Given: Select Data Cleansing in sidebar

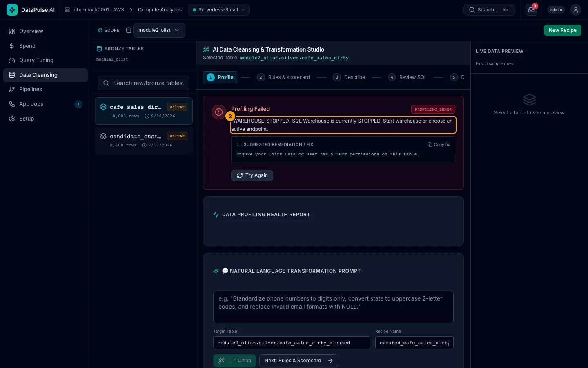Looking at the screenshot, I should [x=45, y=75].
